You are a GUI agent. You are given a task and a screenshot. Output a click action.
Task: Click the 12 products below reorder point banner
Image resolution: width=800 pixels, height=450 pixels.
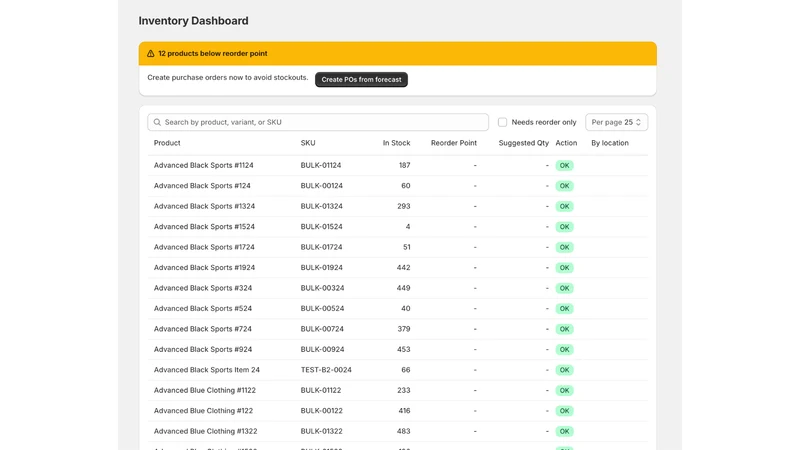coord(397,54)
